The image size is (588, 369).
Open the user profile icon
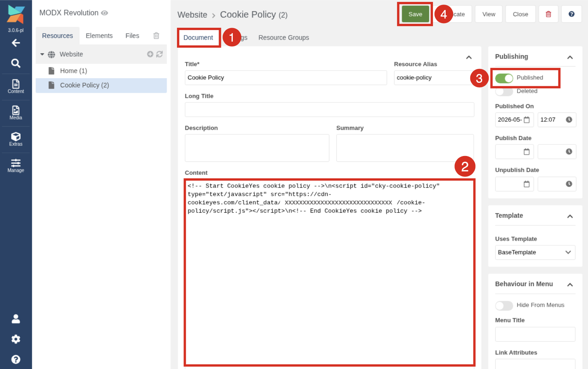pos(16,319)
